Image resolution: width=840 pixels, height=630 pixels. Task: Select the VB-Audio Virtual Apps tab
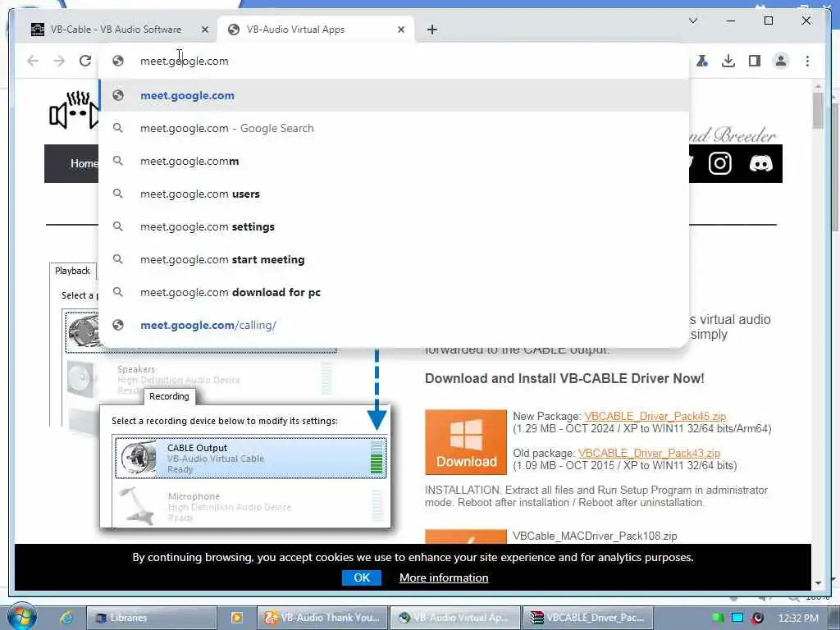coord(314,30)
